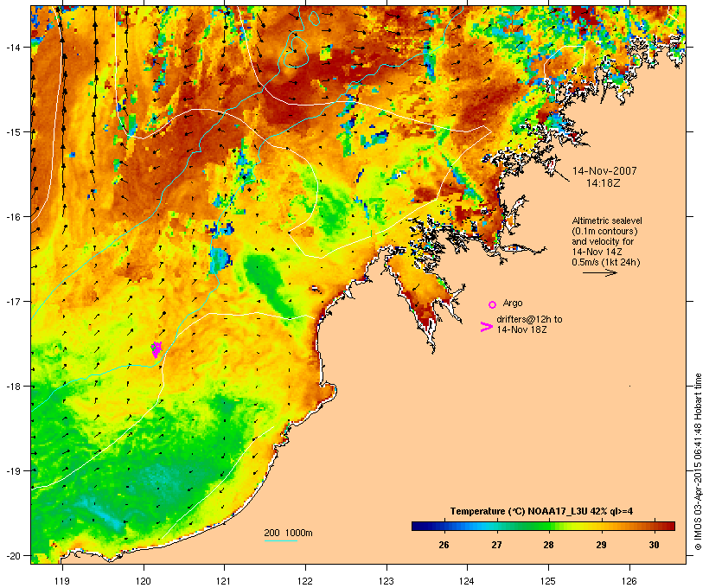Click the -16 latitude axis label
The width and height of the screenshot is (709, 588).
point(13,217)
